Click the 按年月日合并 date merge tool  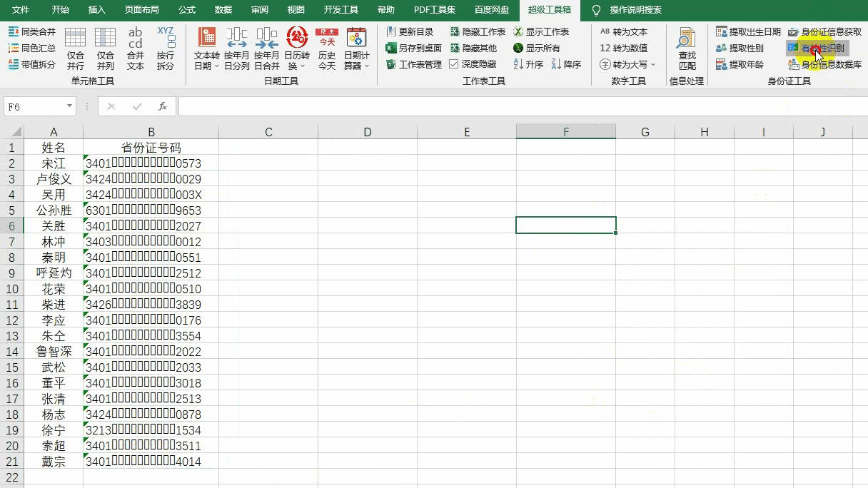pos(267,49)
